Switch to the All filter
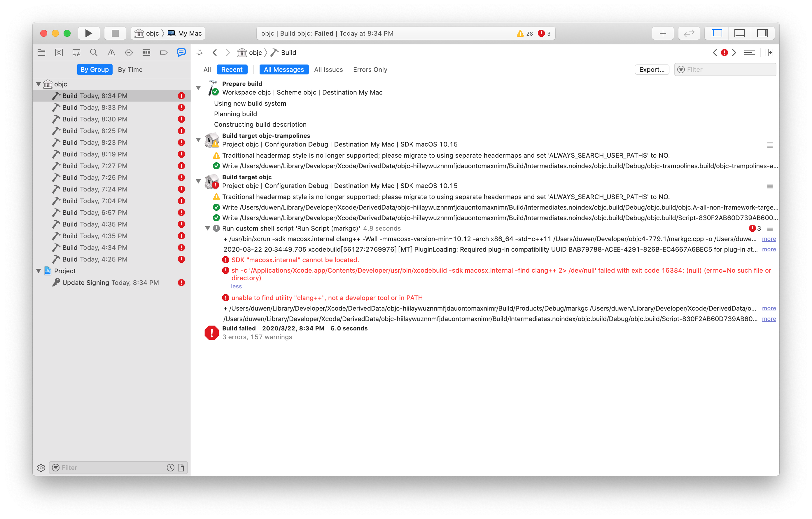 (x=207, y=69)
